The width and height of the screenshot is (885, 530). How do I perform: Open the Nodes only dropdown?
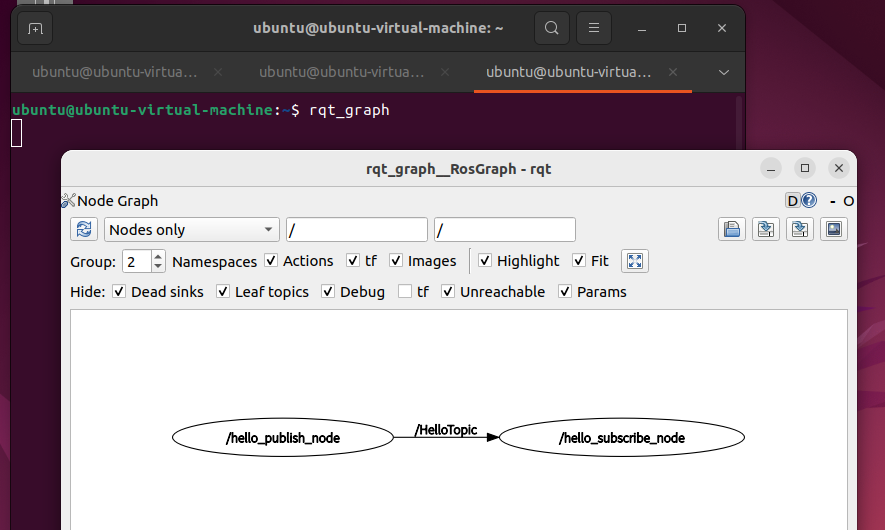pos(192,230)
